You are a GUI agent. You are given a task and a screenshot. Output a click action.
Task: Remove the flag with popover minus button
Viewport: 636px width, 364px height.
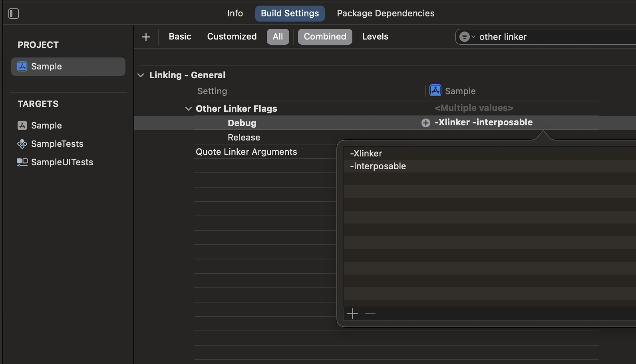370,314
